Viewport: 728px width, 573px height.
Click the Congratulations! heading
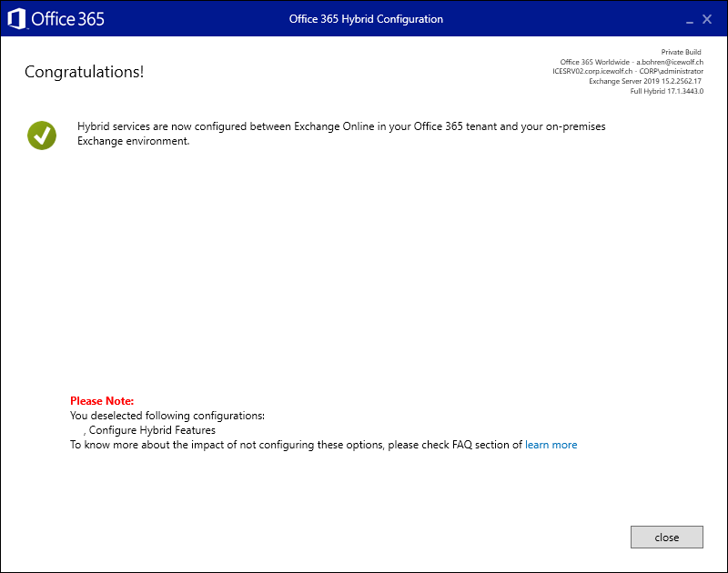pyautogui.click(x=84, y=72)
